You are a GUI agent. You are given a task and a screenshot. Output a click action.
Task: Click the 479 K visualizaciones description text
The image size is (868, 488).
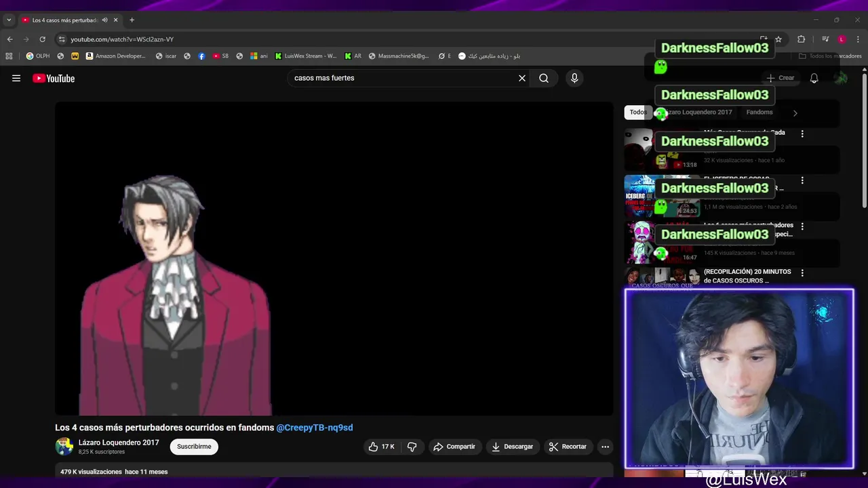point(114,472)
